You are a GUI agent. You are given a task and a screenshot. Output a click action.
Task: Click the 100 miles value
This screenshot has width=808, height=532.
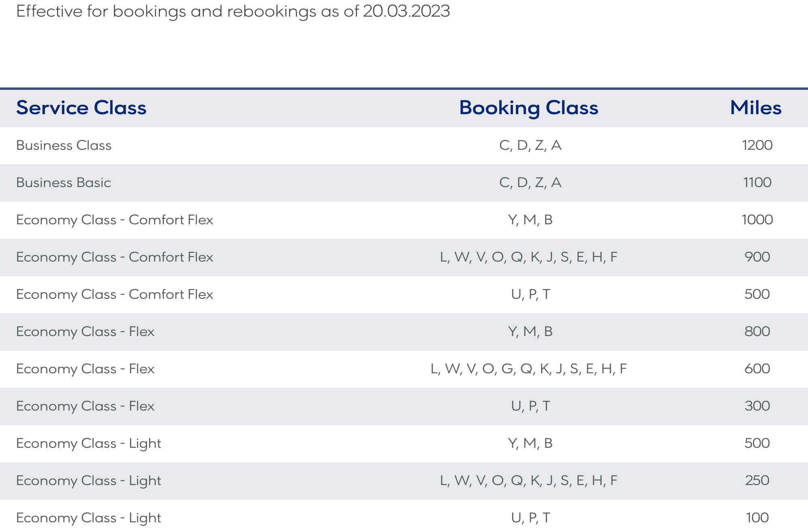tap(757, 518)
